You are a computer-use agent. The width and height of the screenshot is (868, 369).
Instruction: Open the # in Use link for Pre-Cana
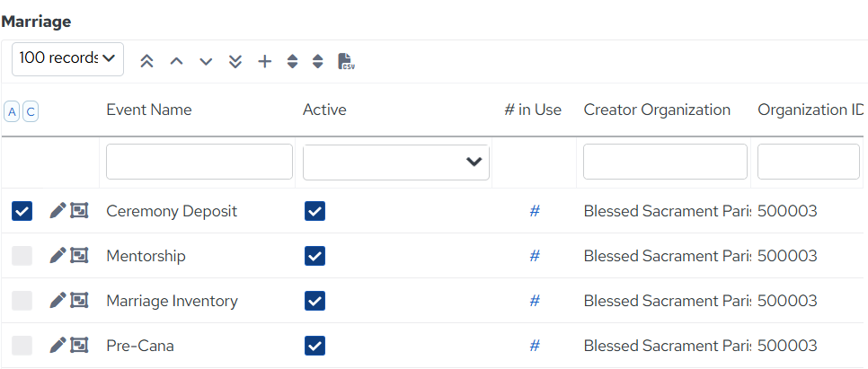click(535, 346)
